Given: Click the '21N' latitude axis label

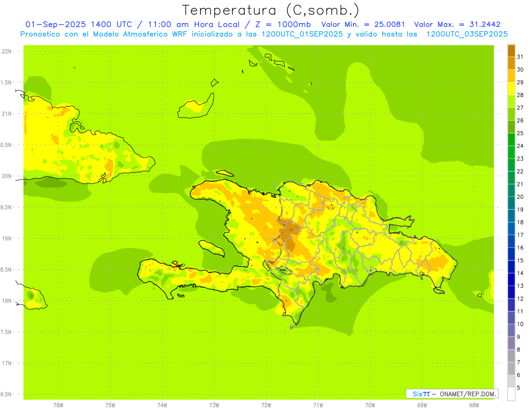Looking at the screenshot, I should [6, 114].
